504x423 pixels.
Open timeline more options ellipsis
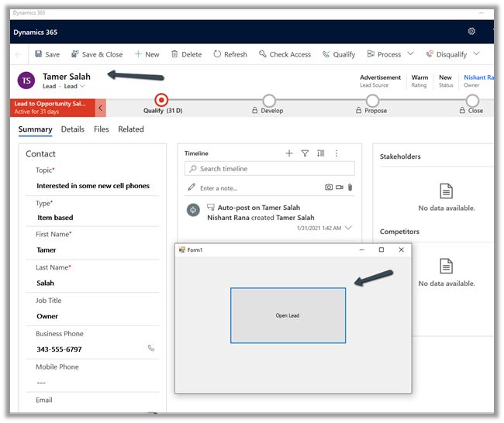tap(337, 153)
